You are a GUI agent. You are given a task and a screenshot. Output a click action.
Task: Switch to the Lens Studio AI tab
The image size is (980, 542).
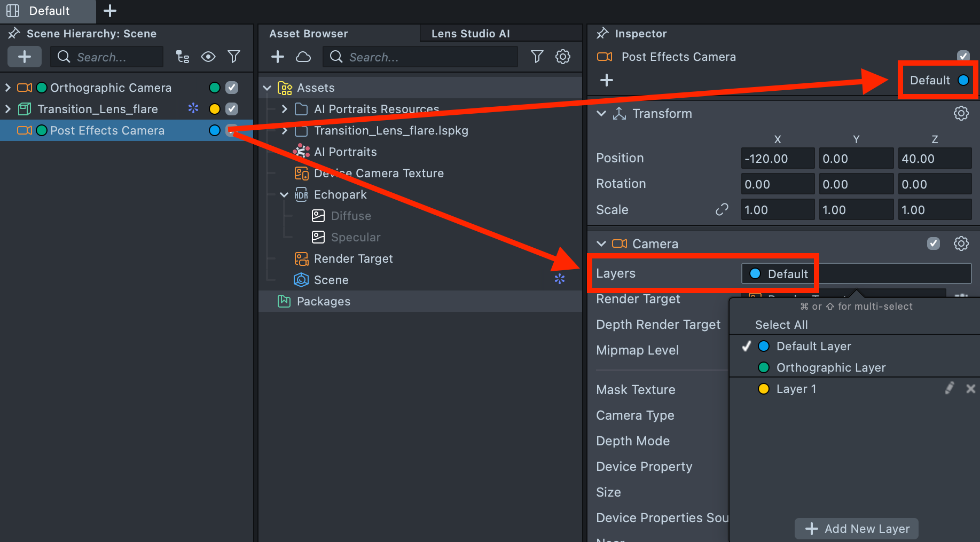tap(470, 34)
